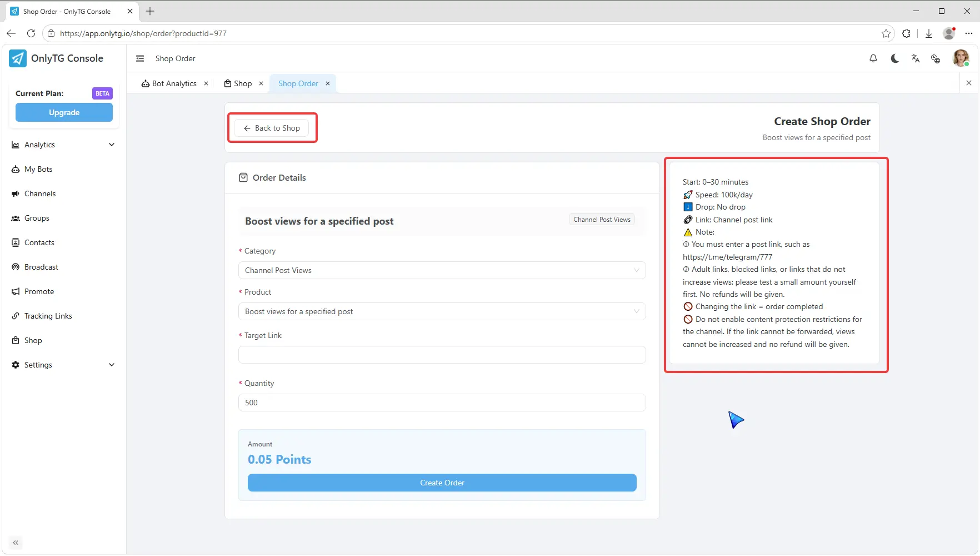
Task: Open Tracking Links in the sidebar
Action: tap(48, 316)
